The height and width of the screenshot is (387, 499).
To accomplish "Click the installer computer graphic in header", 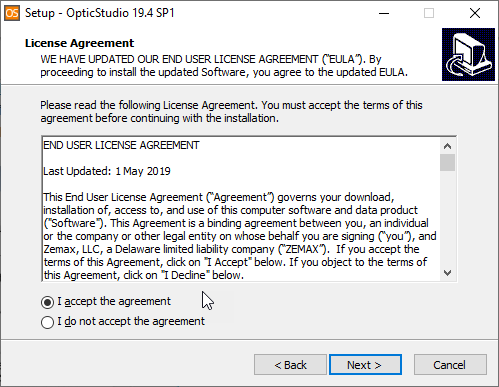I will [468, 54].
